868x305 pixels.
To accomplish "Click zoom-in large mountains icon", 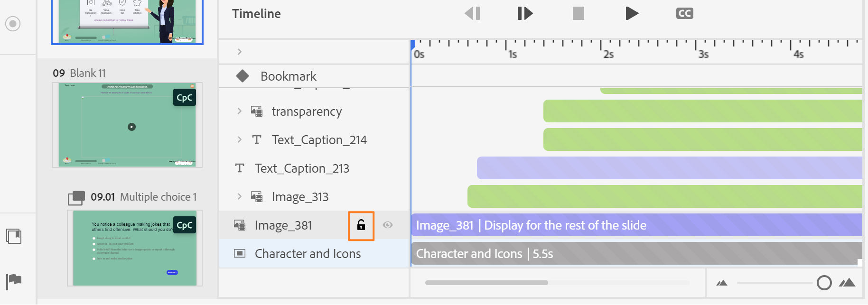I will coord(847,283).
